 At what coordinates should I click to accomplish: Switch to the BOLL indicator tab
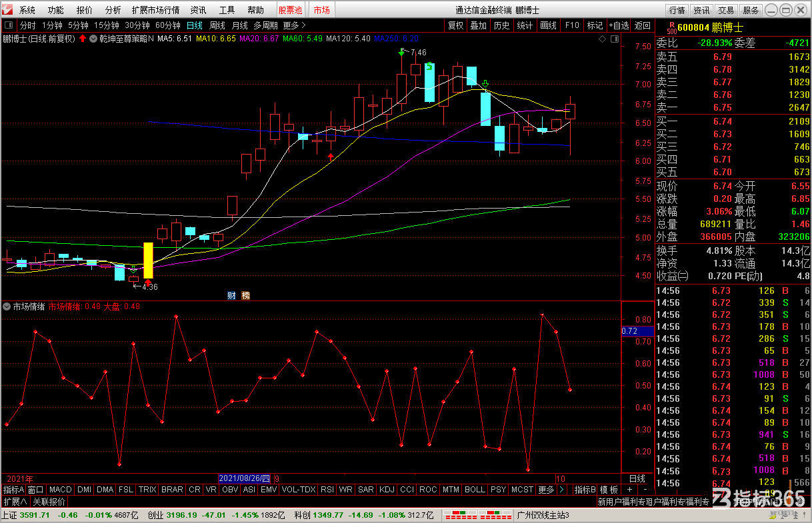point(475,490)
